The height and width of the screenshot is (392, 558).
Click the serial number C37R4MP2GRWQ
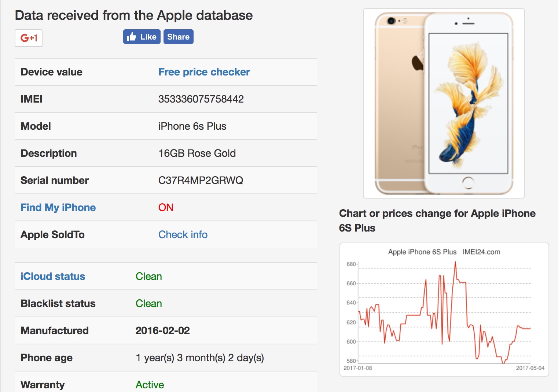point(201,180)
